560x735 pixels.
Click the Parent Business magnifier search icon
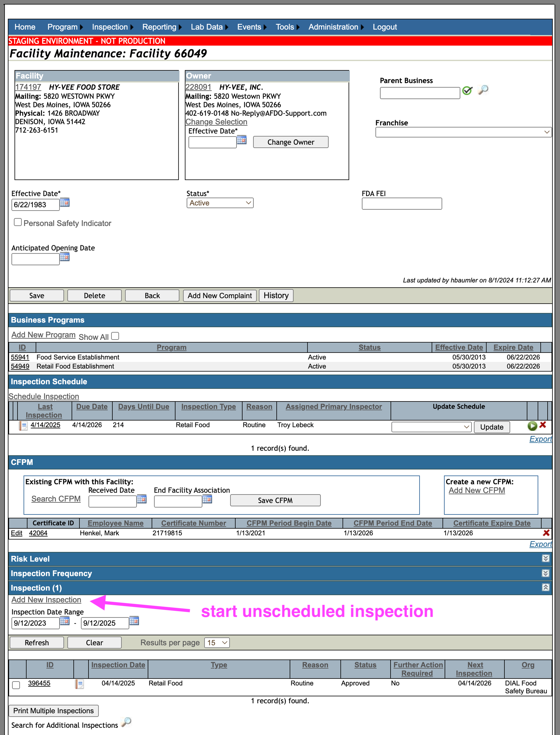pyautogui.click(x=483, y=90)
